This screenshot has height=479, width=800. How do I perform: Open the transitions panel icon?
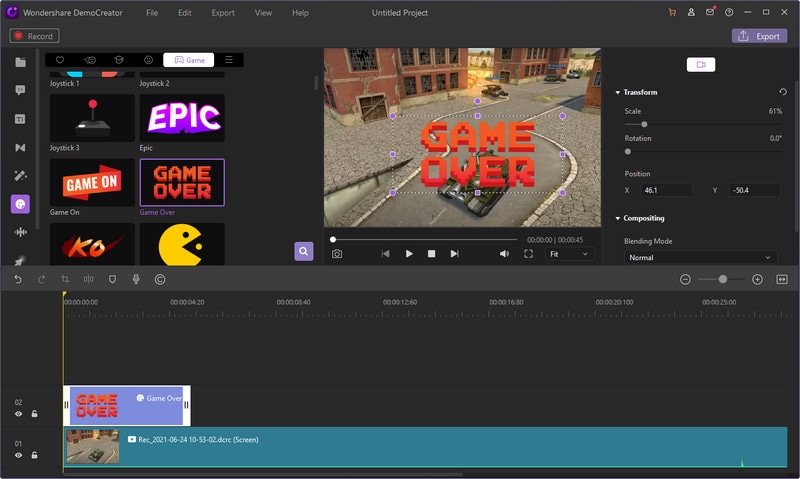click(20, 147)
